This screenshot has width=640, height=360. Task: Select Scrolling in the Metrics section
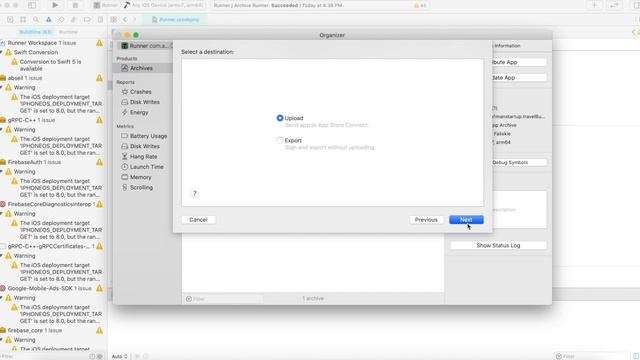click(141, 187)
